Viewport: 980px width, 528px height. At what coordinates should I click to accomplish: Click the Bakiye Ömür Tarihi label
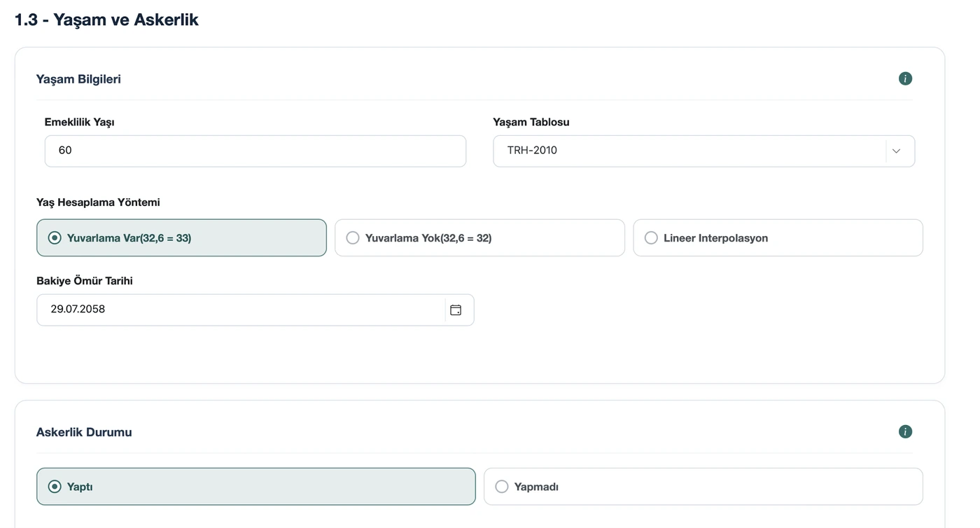pyautogui.click(x=85, y=281)
